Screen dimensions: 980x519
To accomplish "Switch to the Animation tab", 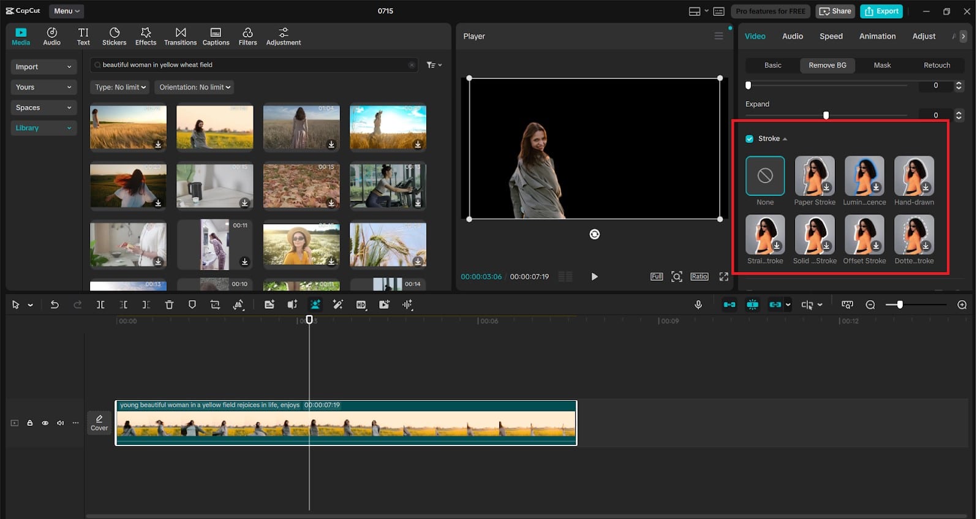I will (x=877, y=36).
